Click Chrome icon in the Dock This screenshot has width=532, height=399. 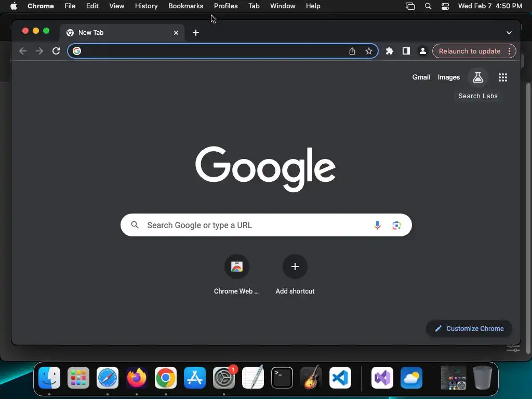point(166,378)
